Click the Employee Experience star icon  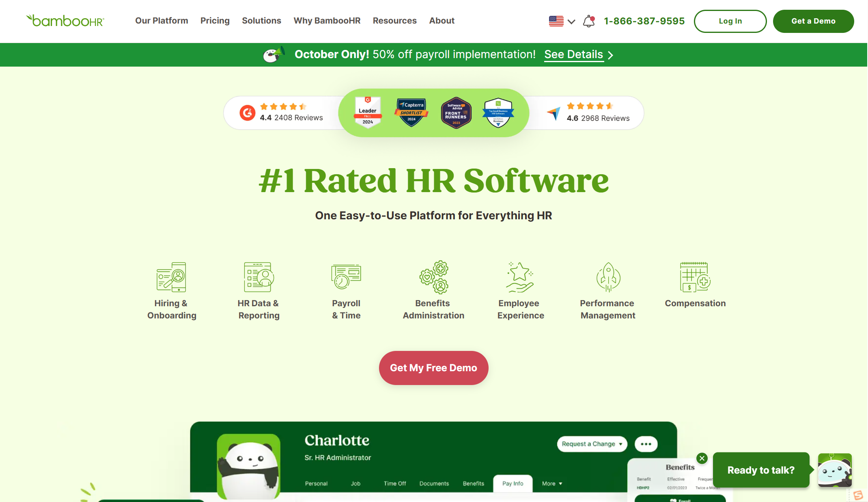[x=520, y=277]
